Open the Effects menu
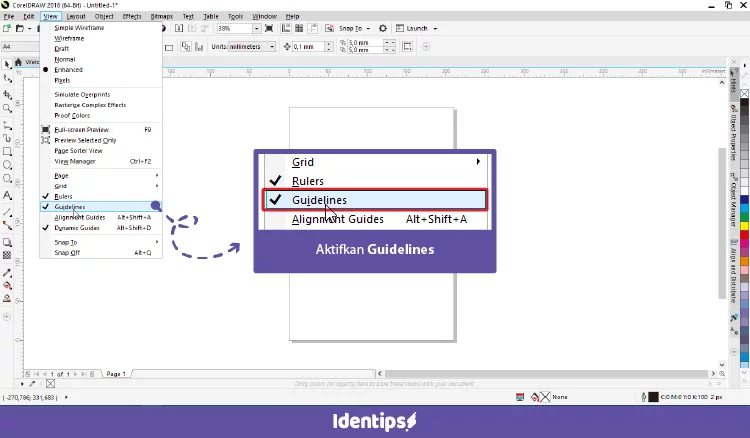The height and width of the screenshot is (438, 750). click(132, 16)
